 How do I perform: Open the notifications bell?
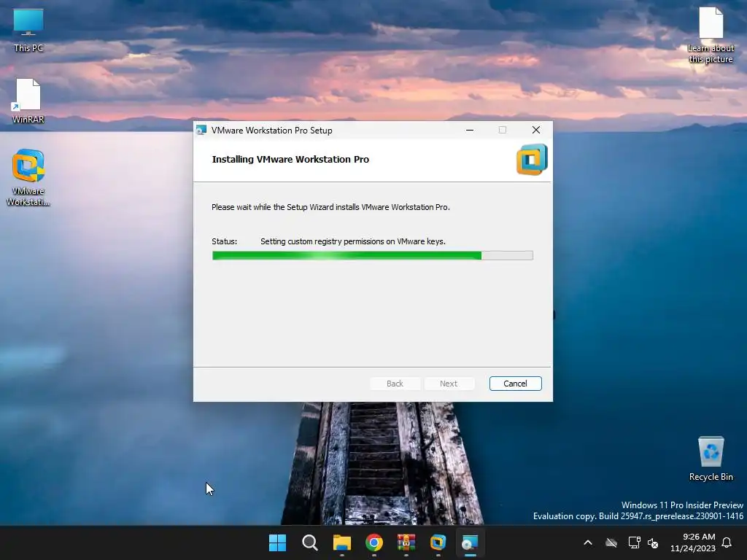(x=727, y=542)
